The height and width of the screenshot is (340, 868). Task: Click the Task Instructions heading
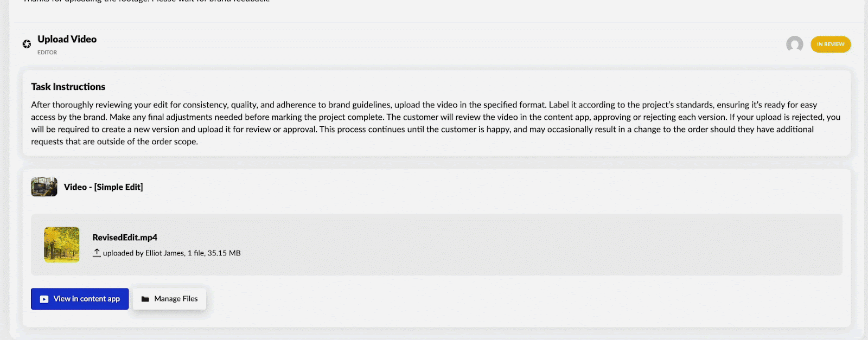[68, 87]
